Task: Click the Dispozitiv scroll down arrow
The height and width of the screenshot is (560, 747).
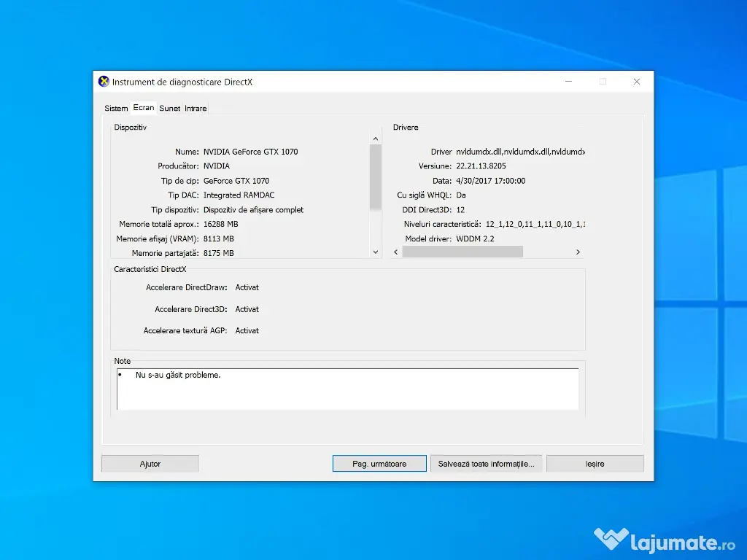Action: click(x=376, y=252)
